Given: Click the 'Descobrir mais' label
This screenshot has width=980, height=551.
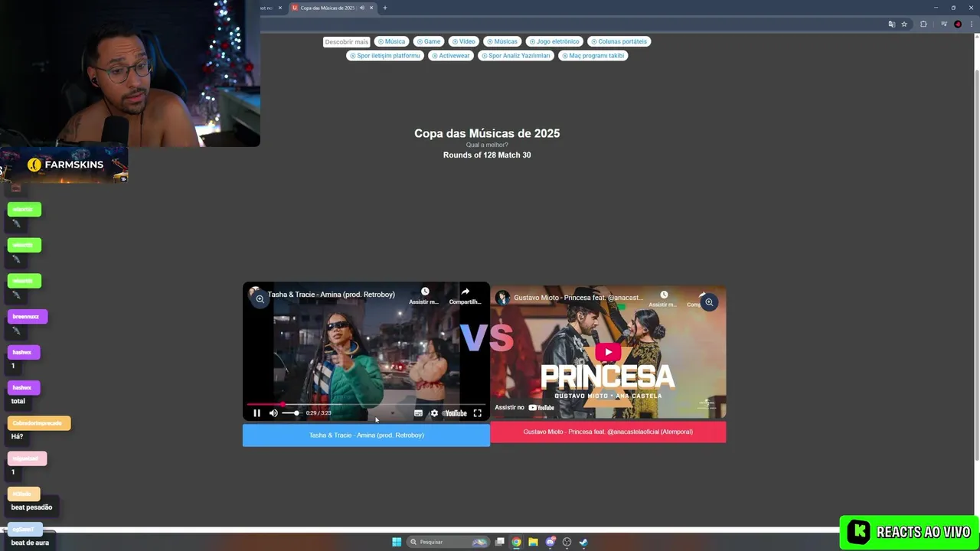Looking at the screenshot, I should point(346,42).
